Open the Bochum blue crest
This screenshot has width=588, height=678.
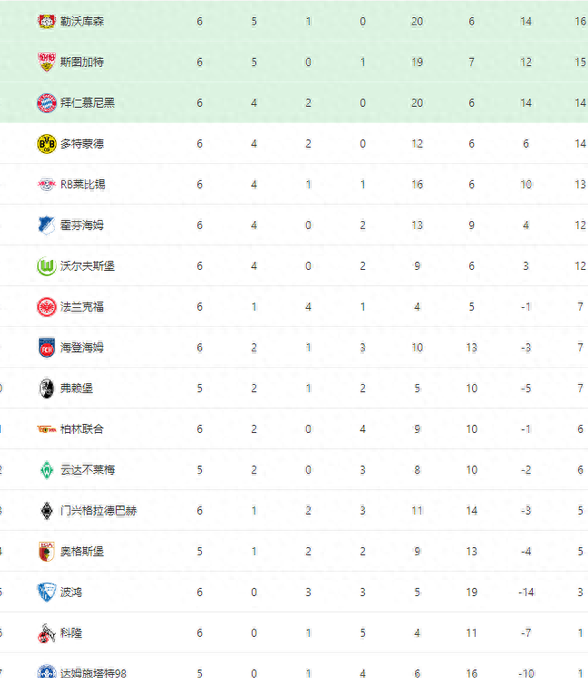[46, 592]
